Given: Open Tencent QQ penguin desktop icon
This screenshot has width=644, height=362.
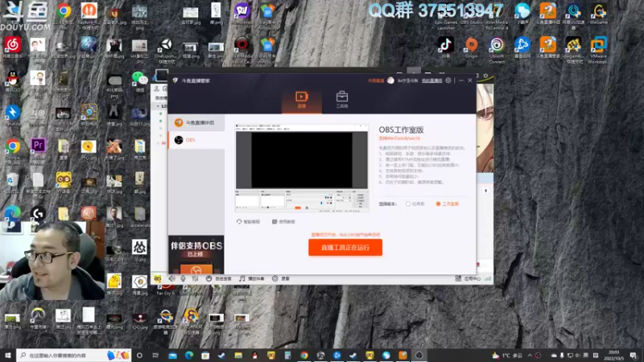Looking at the screenshot, I should pyautogui.click(x=13, y=81).
